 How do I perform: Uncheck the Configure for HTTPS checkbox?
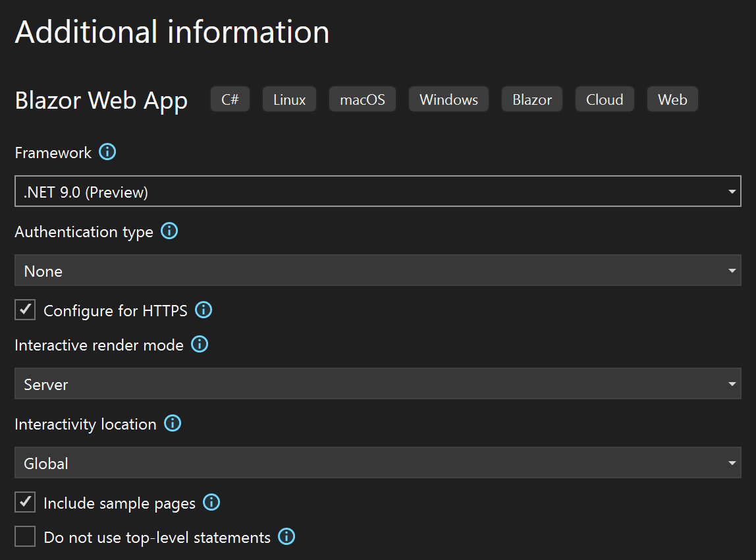25,310
